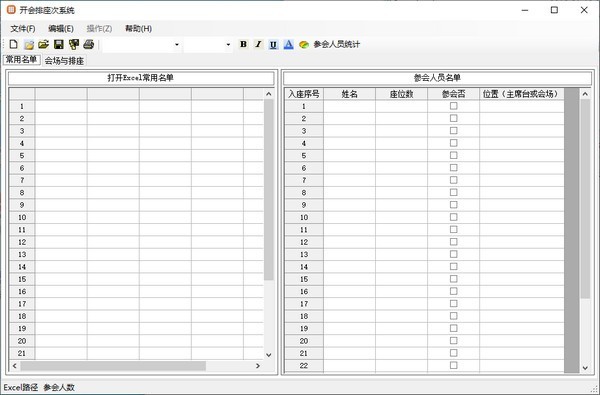Click the 参会人员统计 toolbar label
Viewport: 600px width, 395px height.
pos(336,44)
